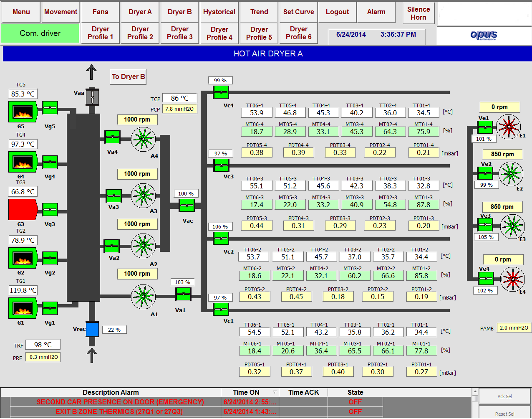Open the Movement page
Viewport: 532px width, 419px height.
pos(61,12)
